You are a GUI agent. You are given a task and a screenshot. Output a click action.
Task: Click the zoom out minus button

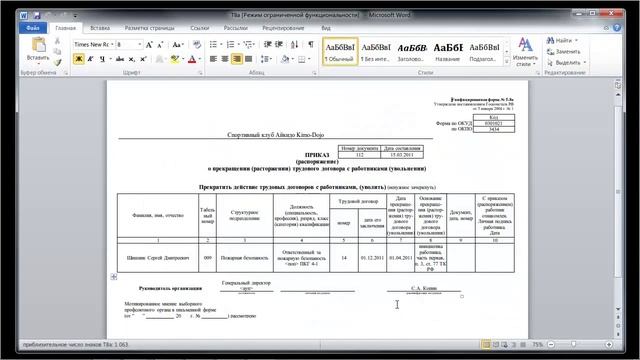coord(551,345)
